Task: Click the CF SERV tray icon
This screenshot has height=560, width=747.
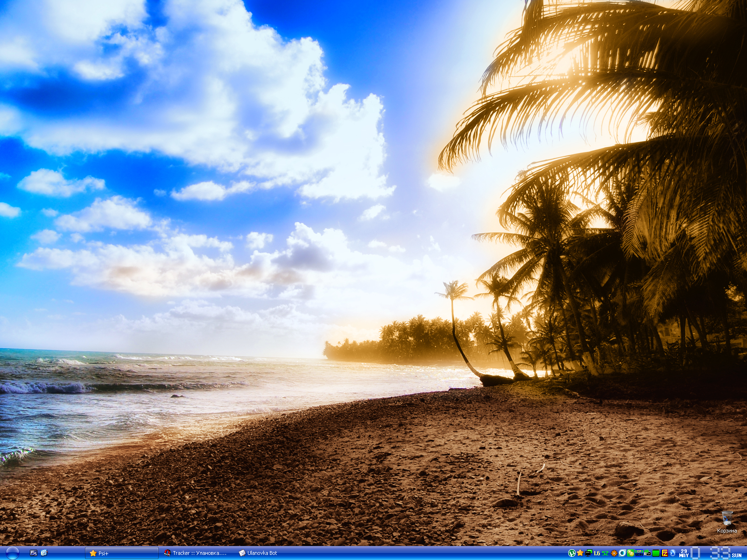Action: (639, 553)
